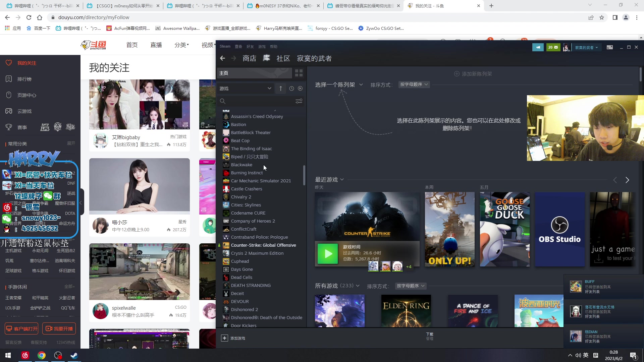Click the Steam announcements megaphone icon
Screen dimensions: 644x362
click(x=538, y=47)
